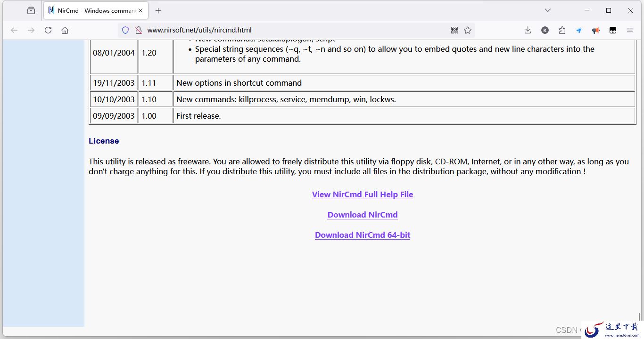This screenshot has width=644, height=339.
Task: Reload the current page
Action: 48,30
